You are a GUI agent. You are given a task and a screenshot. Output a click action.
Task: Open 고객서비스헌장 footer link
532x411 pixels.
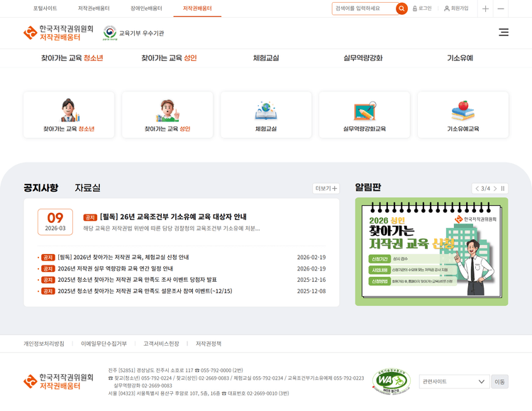click(161, 344)
